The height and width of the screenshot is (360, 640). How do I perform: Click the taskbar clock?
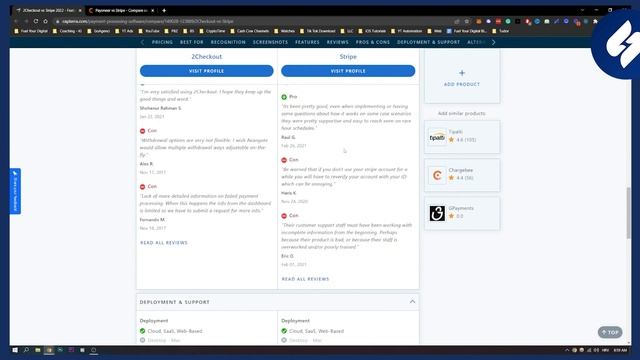(x=620, y=350)
